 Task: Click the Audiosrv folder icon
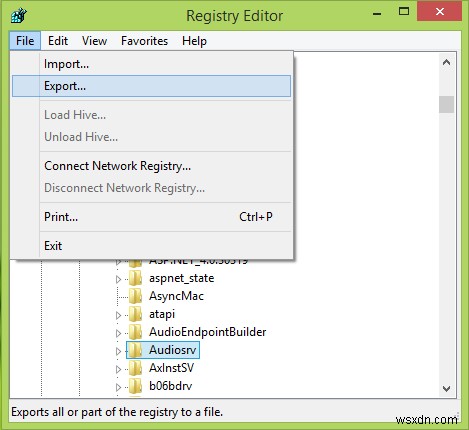pyautogui.click(x=135, y=350)
